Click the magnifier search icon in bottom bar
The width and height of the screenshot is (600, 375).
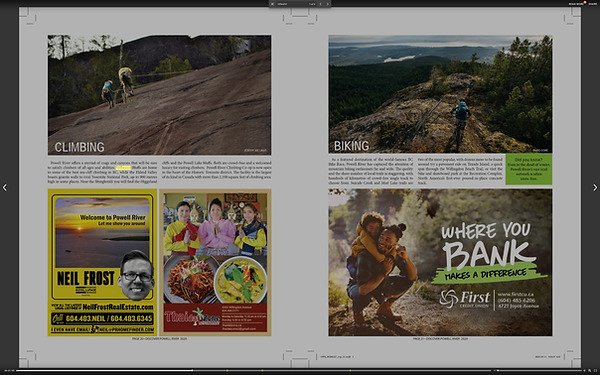[x=590, y=370]
